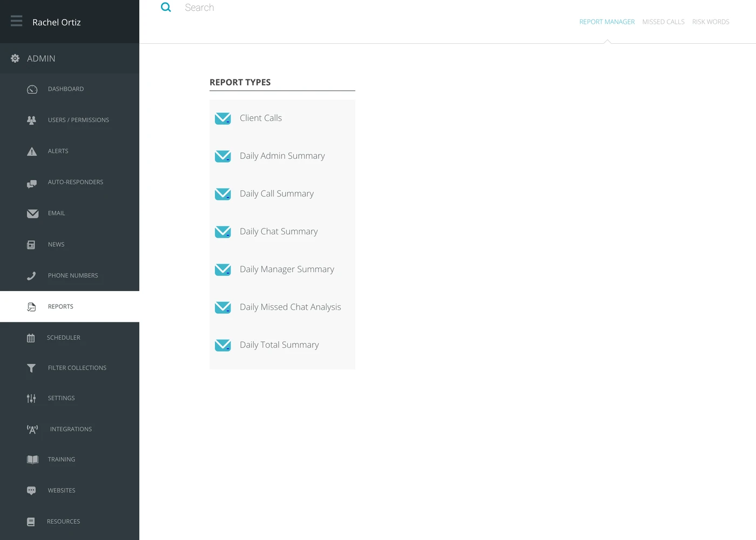Click the Integrations antenna icon
The image size is (756, 540).
click(x=32, y=429)
